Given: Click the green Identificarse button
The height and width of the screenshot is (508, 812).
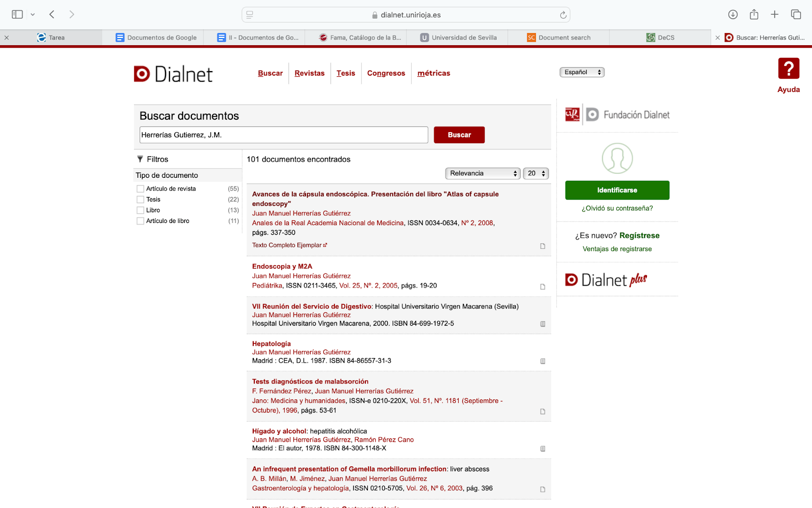Looking at the screenshot, I should (x=617, y=190).
